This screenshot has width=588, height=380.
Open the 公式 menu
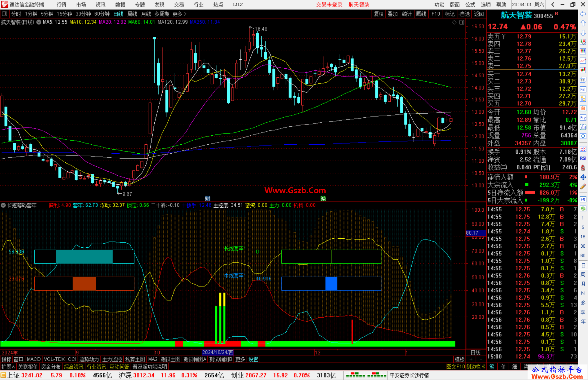(470, 4)
